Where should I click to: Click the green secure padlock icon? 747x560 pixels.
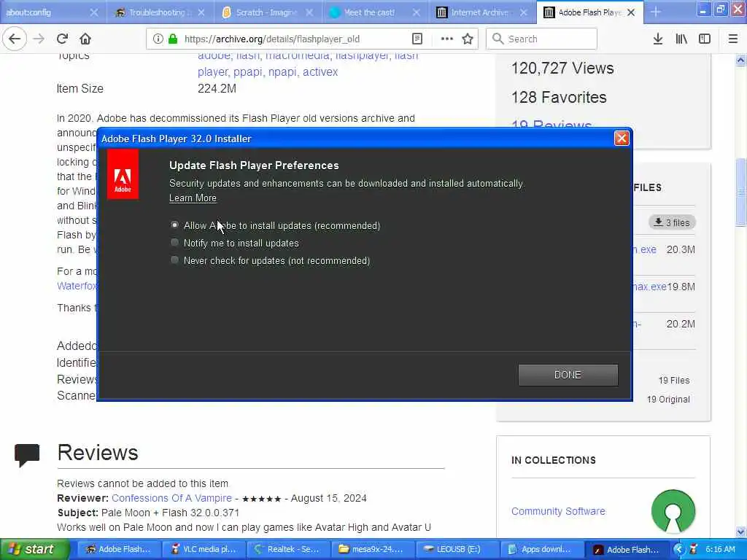click(172, 39)
